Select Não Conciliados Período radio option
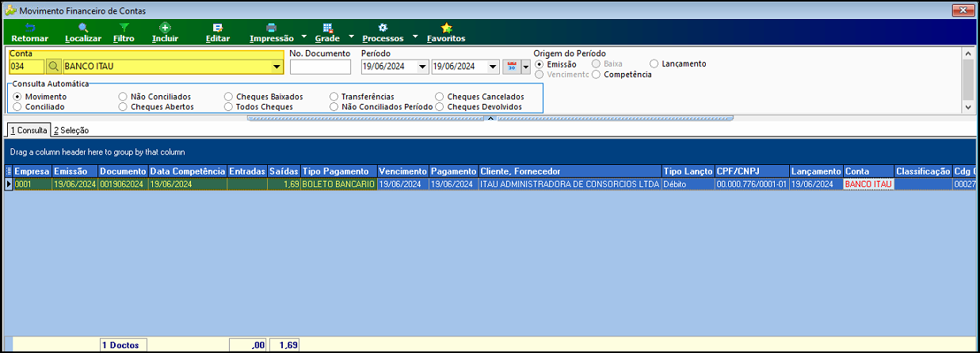This screenshot has width=980, height=353. click(334, 106)
